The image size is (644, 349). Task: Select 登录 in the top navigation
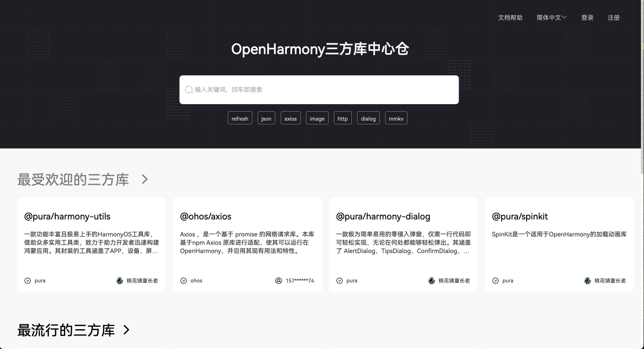click(587, 18)
